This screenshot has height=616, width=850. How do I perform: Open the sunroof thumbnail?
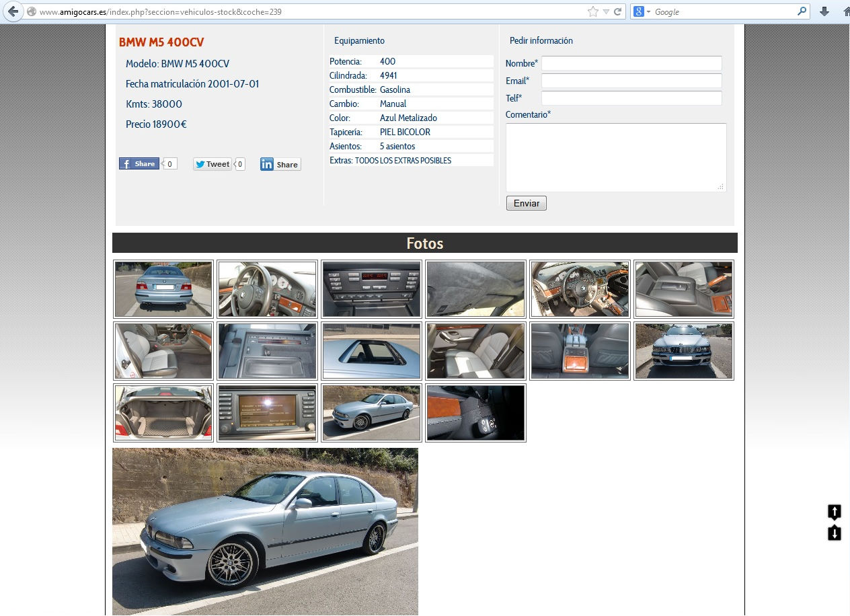371,351
